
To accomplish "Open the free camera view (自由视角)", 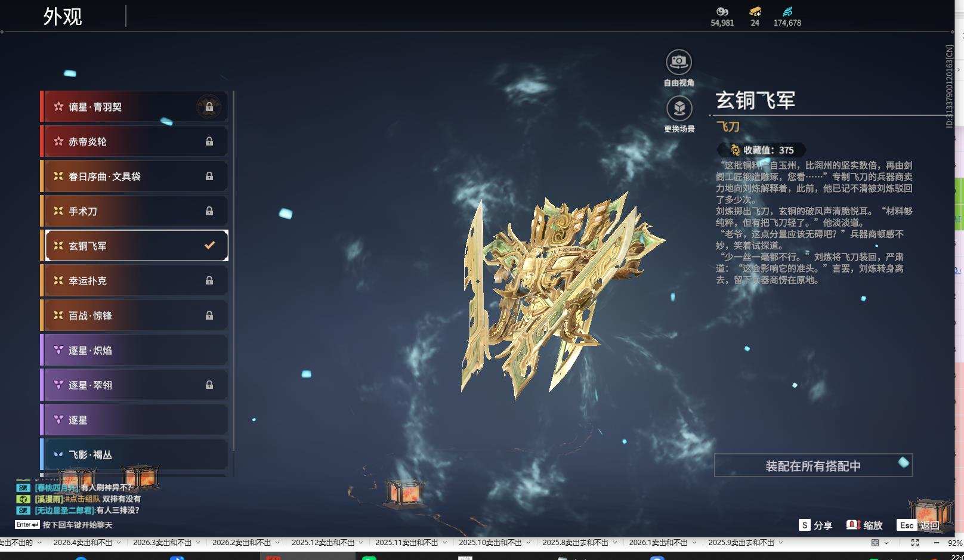I will [x=678, y=61].
